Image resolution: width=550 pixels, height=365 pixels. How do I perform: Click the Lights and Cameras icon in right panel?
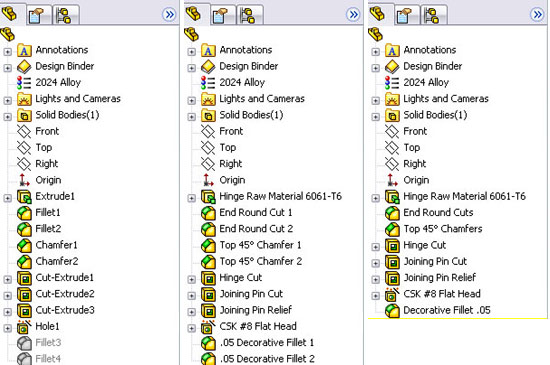click(392, 99)
